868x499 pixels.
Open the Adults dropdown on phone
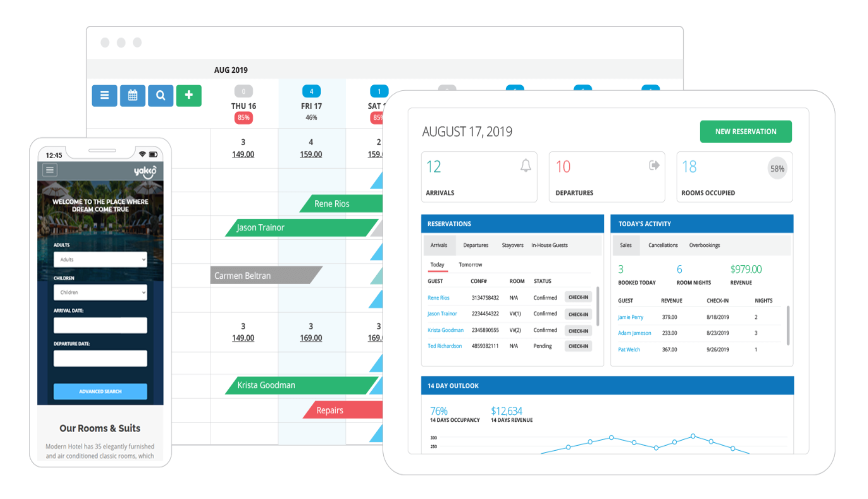100,259
